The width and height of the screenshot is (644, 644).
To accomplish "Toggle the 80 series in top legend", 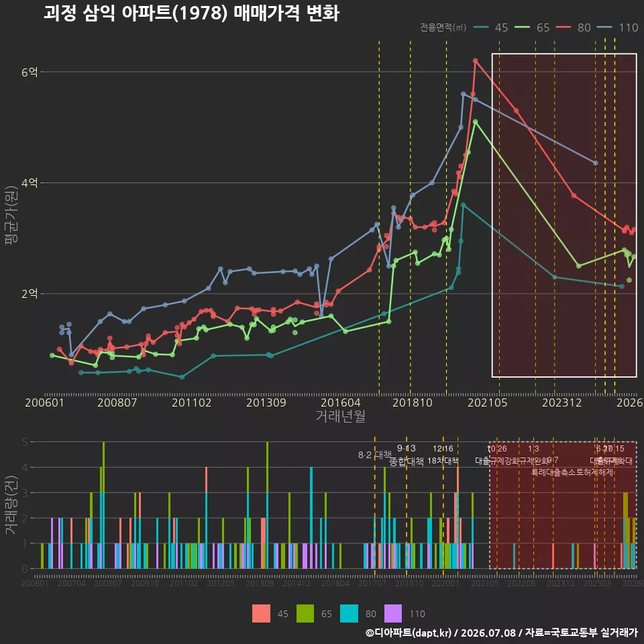I will tap(573, 28).
